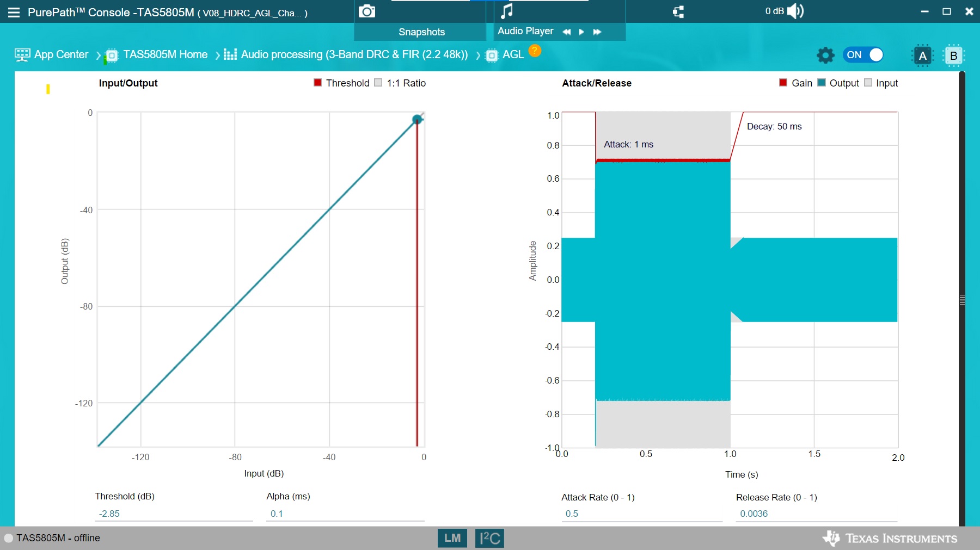Click the volume speaker icon

tap(795, 11)
